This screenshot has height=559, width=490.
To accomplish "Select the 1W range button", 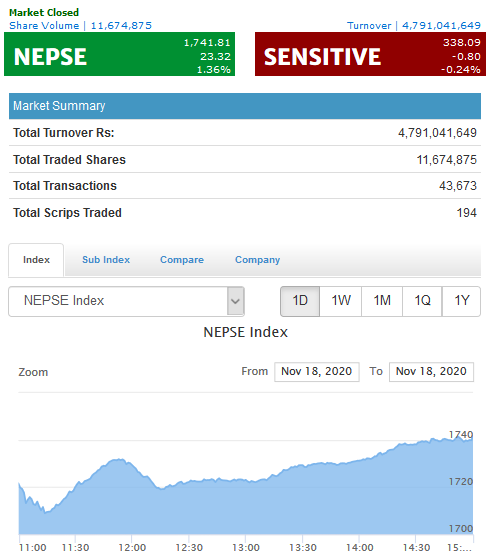I will coord(341,301).
